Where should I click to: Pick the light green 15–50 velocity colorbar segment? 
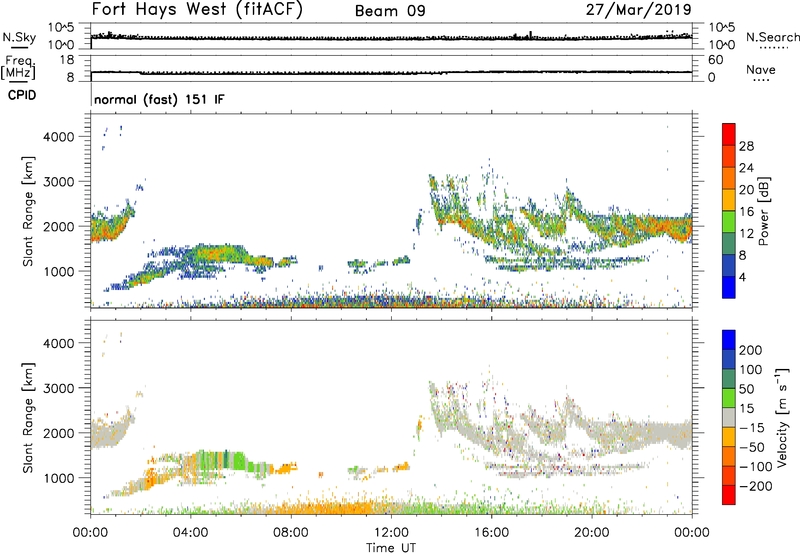coord(729,397)
